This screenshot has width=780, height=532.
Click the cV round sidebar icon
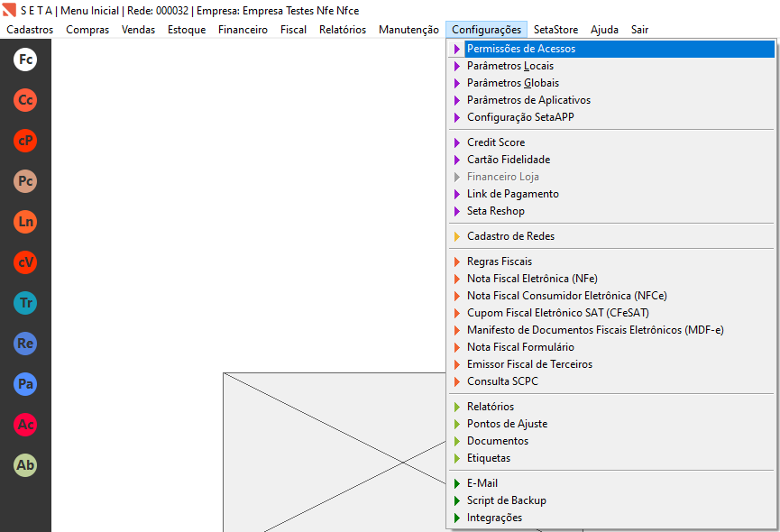[25, 262]
